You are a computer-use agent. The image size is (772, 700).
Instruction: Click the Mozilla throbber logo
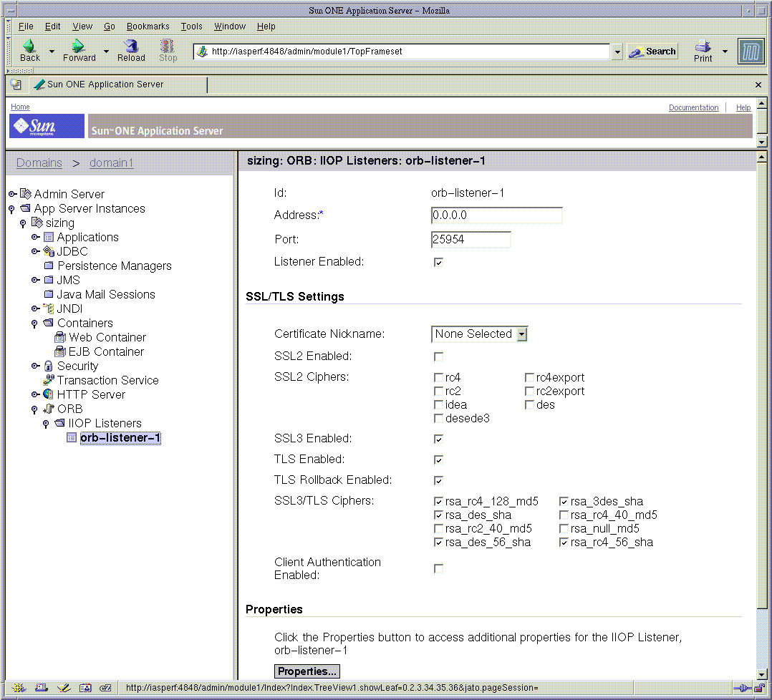pyautogui.click(x=751, y=51)
